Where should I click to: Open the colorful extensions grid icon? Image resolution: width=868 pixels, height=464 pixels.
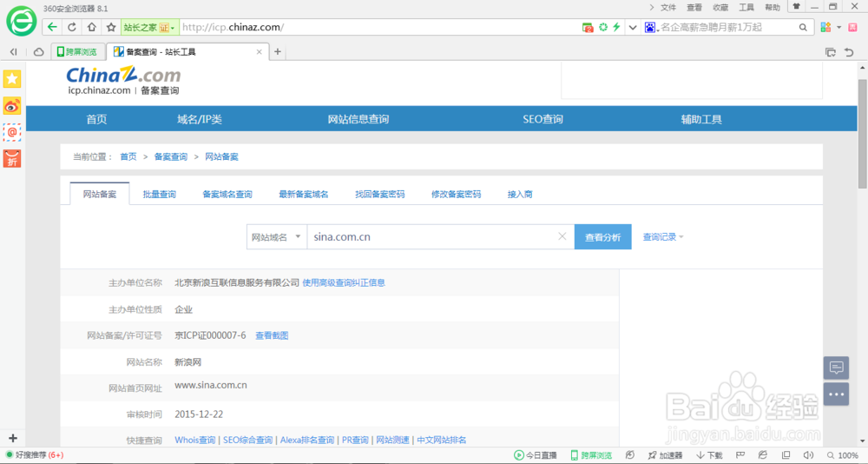point(825,27)
